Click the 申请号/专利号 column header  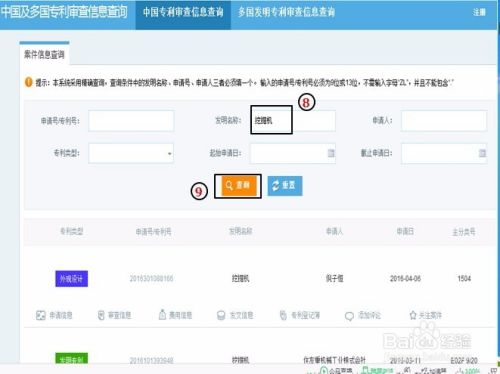[153, 231]
